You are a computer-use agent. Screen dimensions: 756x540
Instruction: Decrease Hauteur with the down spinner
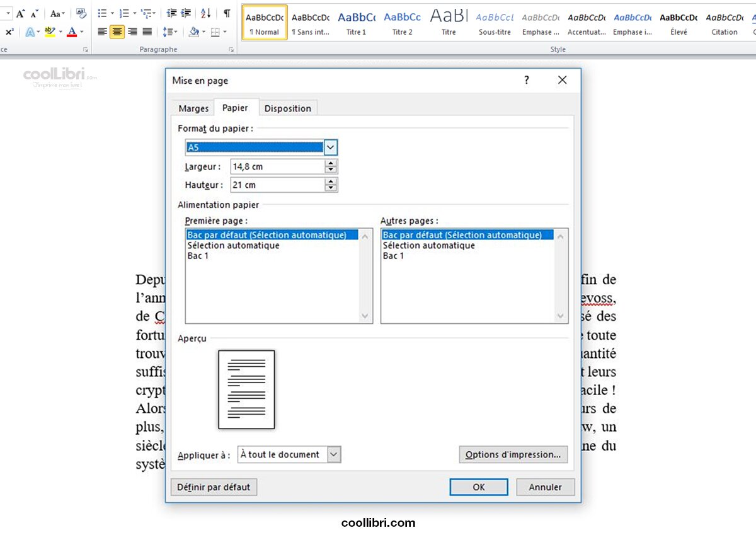331,188
